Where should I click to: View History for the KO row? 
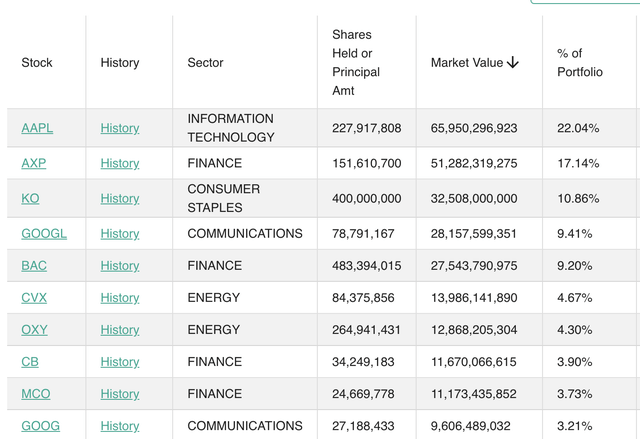point(120,198)
